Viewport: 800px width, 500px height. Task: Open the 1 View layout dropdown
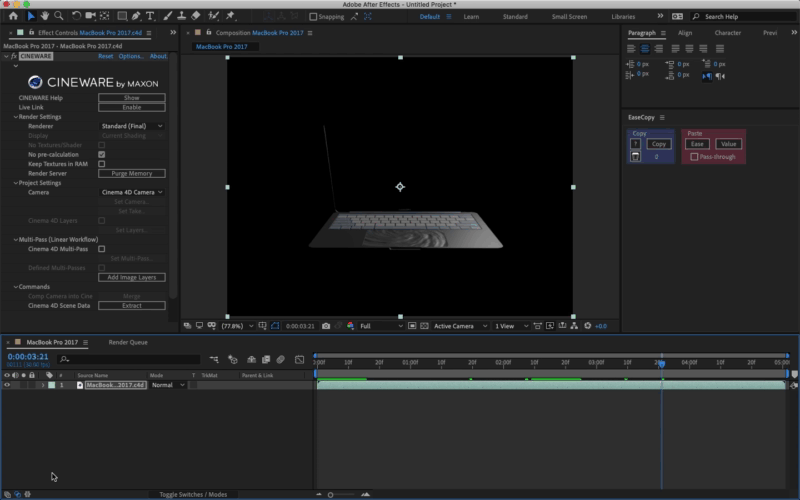pos(511,326)
